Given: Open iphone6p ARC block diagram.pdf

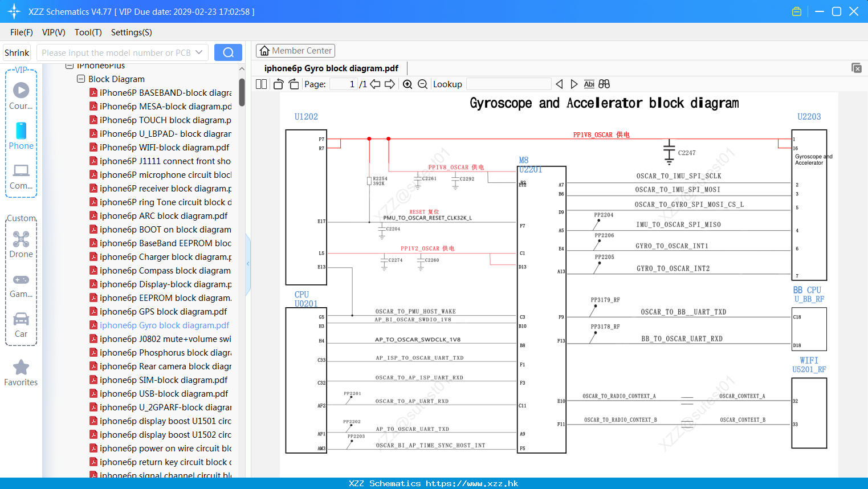Looking at the screenshot, I should [158, 216].
